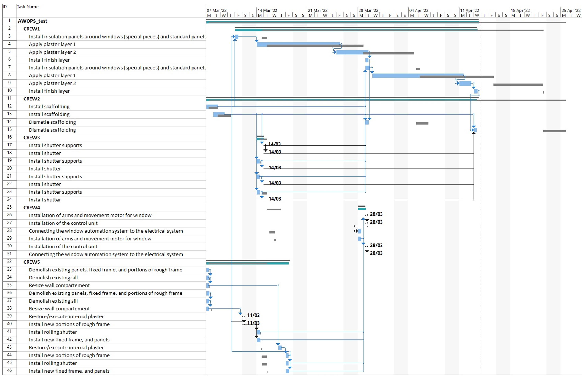Click the Apply plaster layer 2 bar in row 5
The image size is (588, 379).
point(352,52)
